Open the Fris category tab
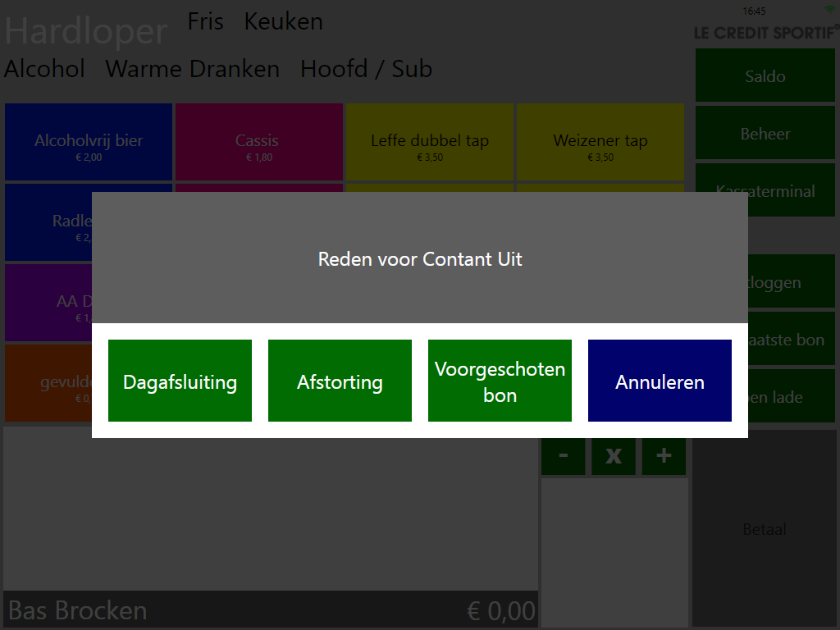 click(206, 22)
